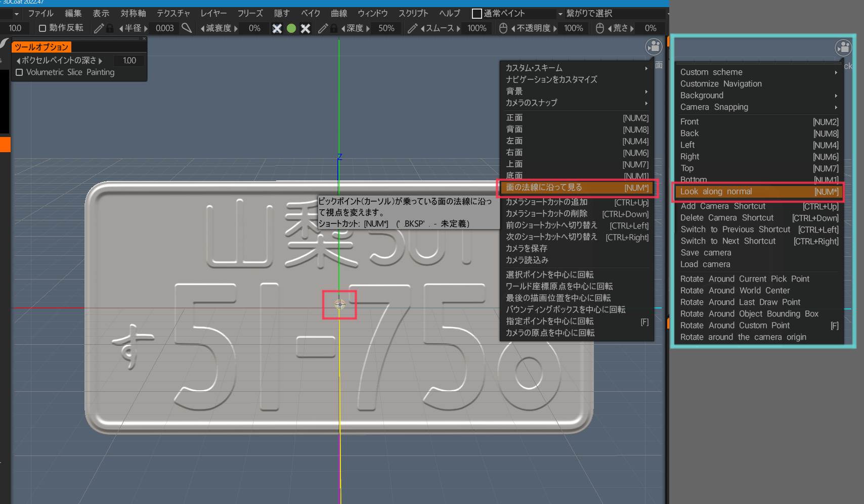
Task: Enable the Volumetric Slice Painting checkbox
Action: [19, 72]
